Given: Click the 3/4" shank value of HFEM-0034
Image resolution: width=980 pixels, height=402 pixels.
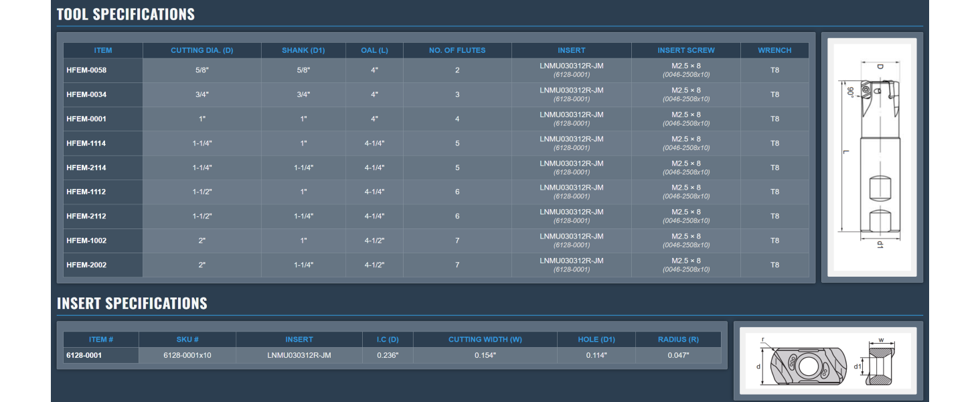Looking at the screenshot, I should 303,94.
